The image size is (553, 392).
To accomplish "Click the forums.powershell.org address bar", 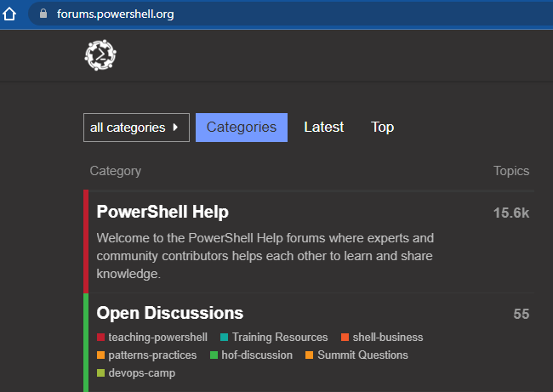I will pyautogui.click(x=255, y=14).
